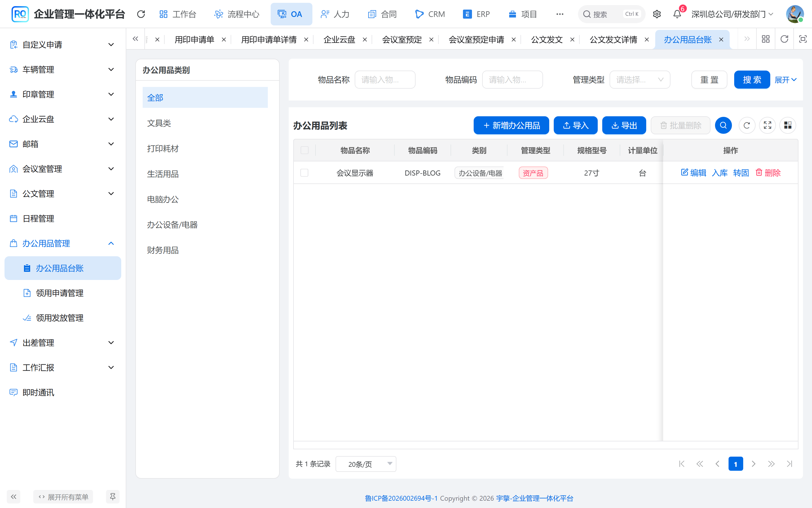Click the table fullscreen expand icon
The height and width of the screenshot is (508, 812).
tap(767, 125)
